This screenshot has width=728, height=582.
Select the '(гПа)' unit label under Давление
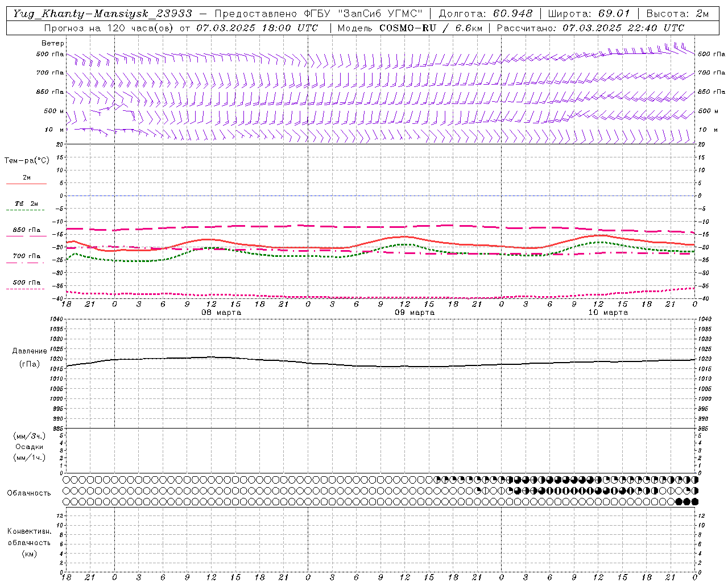point(30,364)
